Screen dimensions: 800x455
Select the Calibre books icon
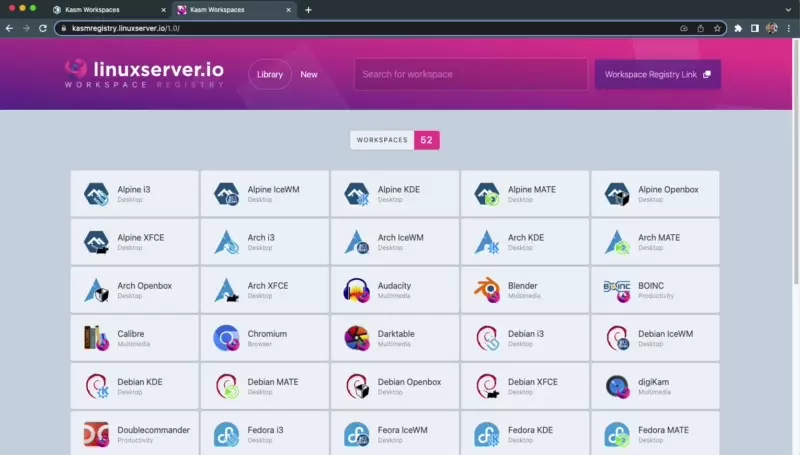96,338
